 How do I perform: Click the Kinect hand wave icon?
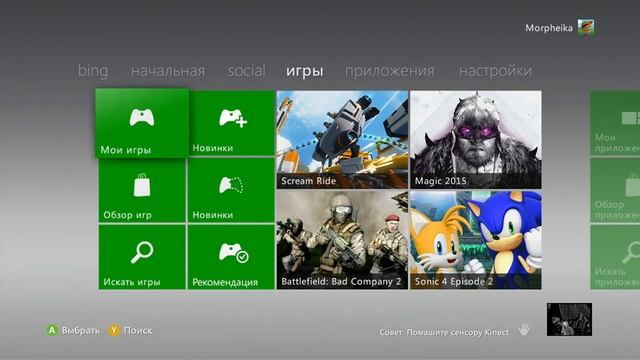(x=524, y=329)
